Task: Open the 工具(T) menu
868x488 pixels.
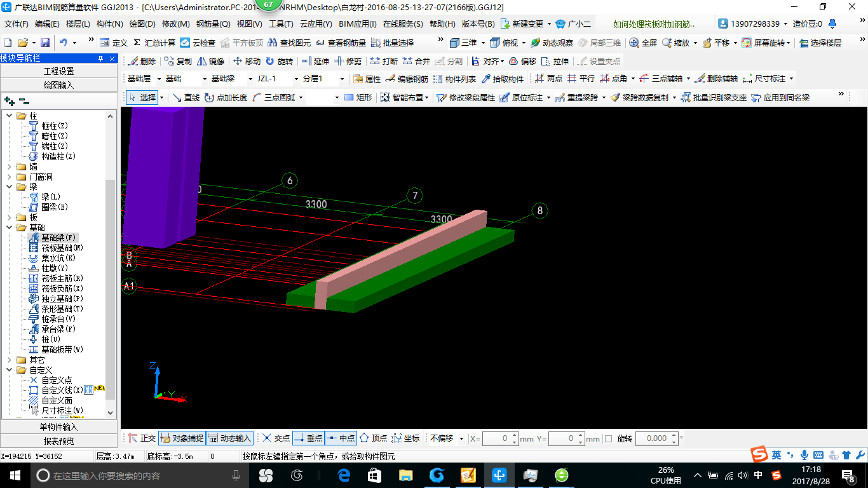Action: (x=281, y=24)
